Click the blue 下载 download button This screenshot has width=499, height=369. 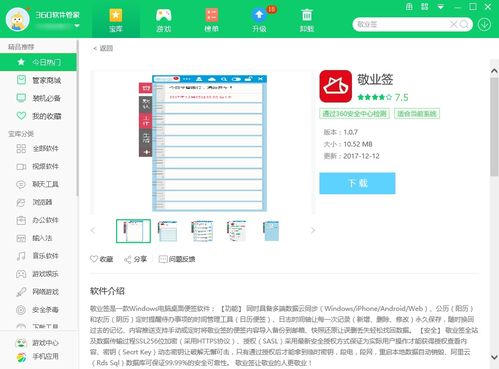357,183
